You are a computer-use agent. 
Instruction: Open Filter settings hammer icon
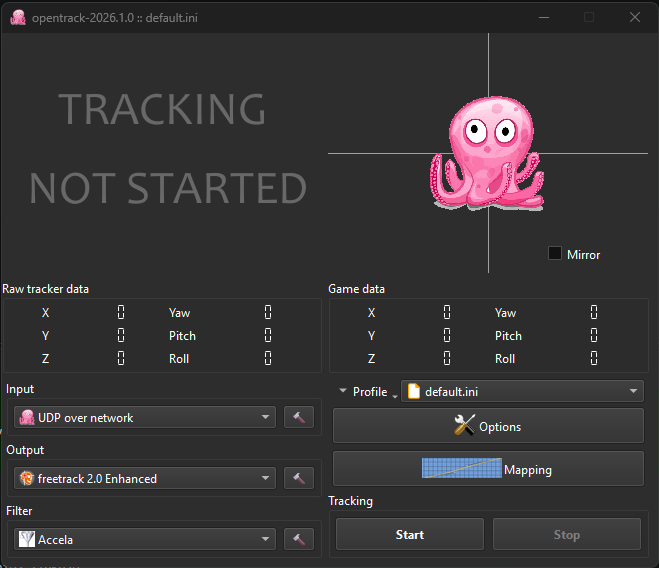299,539
